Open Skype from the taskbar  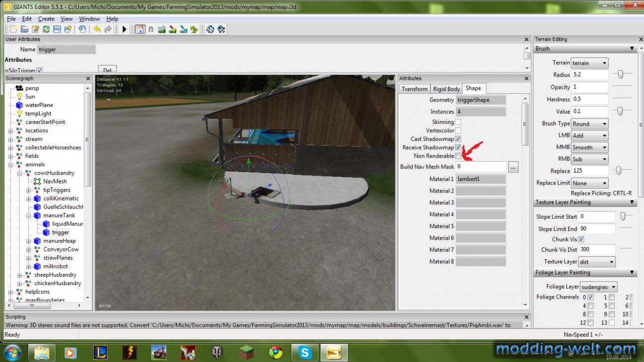(305, 353)
